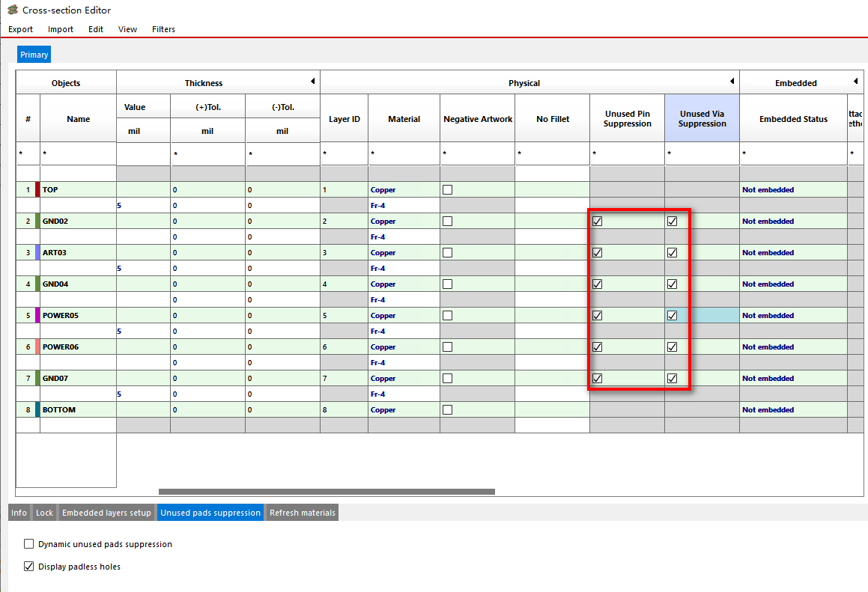Click the horizontal scrollbar below the table

click(326, 490)
